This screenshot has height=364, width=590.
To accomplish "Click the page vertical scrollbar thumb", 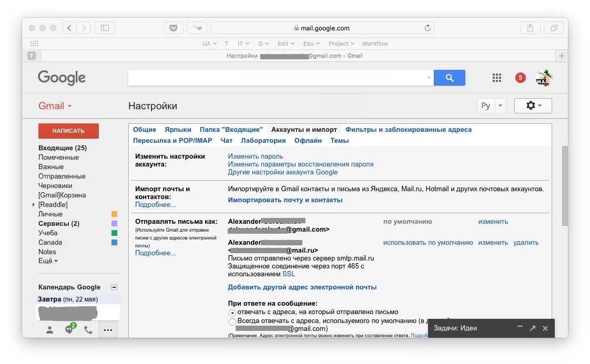I will pyautogui.click(x=565, y=186).
